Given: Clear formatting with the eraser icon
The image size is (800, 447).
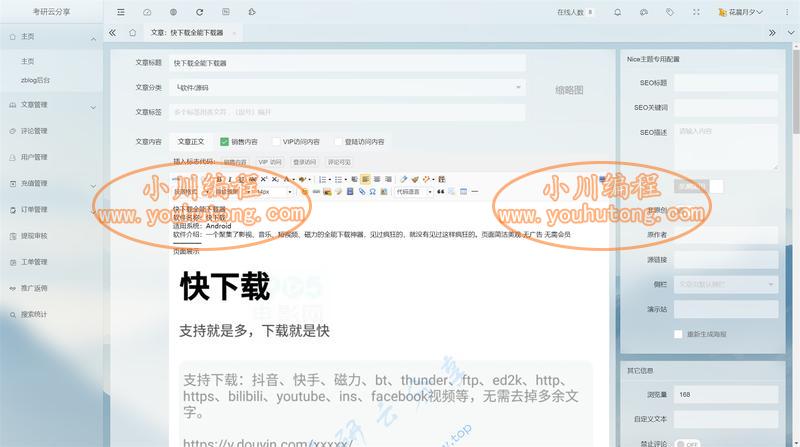Looking at the screenshot, I should coord(404,179).
